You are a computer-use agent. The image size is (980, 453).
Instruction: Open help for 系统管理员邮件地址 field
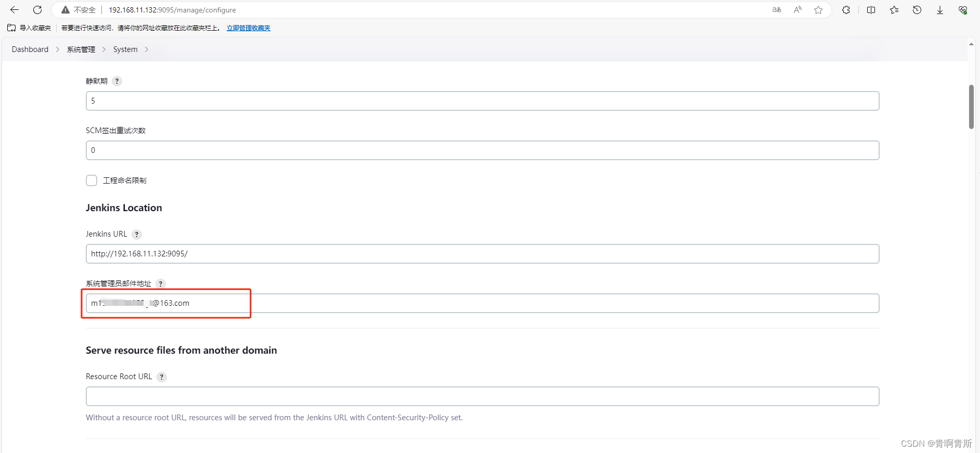click(161, 283)
